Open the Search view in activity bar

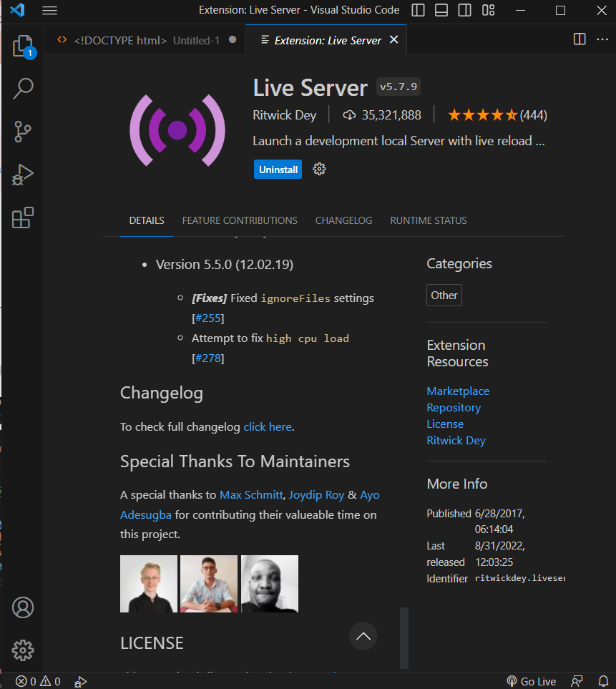(23, 88)
